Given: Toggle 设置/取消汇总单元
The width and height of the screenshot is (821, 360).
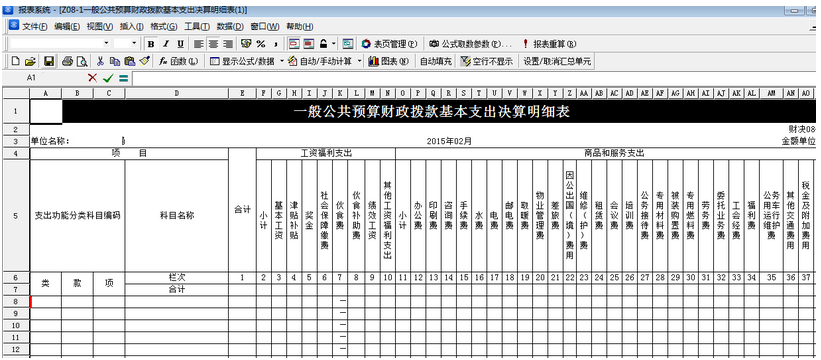Looking at the screenshot, I should coord(557,62).
